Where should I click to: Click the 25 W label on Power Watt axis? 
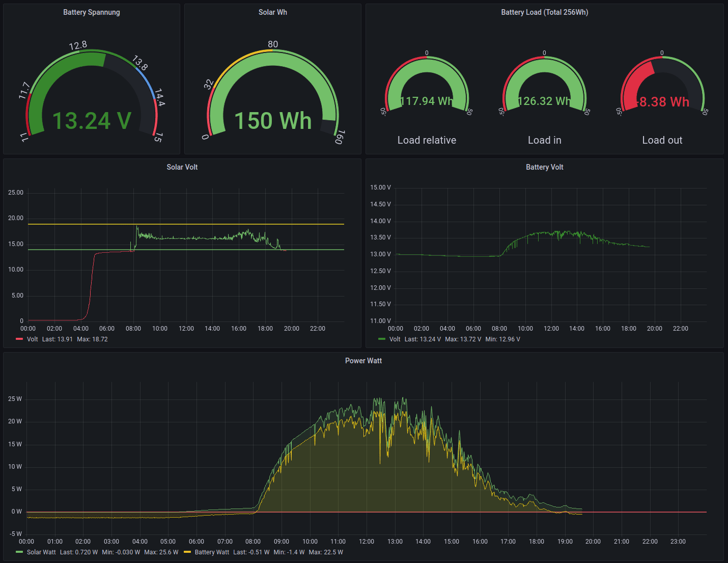(x=15, y=399)
